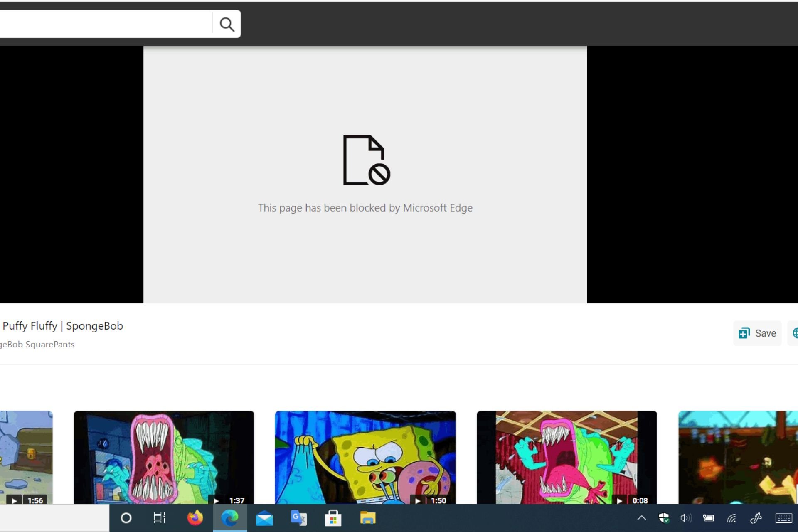Click the search magnifier icon
The height and width of the screenshot is (532, 798).
click(x=227, y=24)
